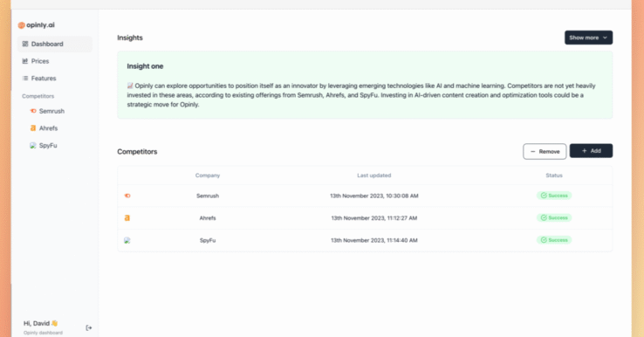Screen dimensions: 644x337
Task: Select the Ahrefs company cell in table
Action: pos(208,218)
